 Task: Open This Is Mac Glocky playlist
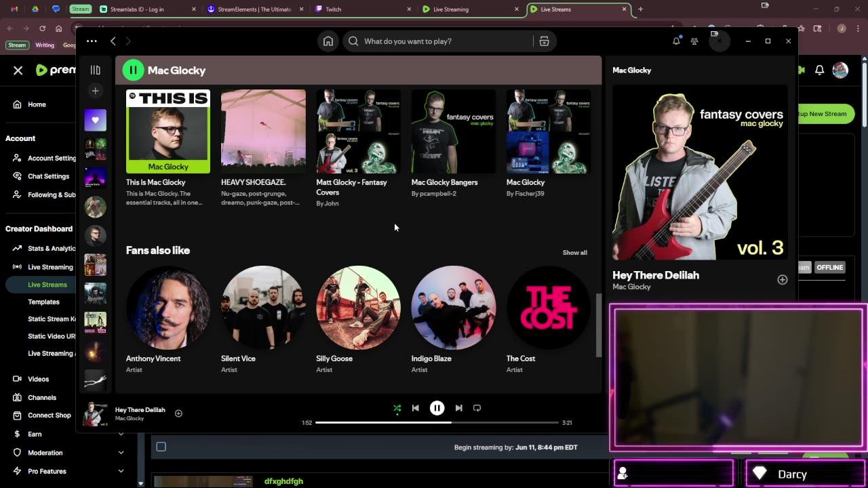pos(168,148)
